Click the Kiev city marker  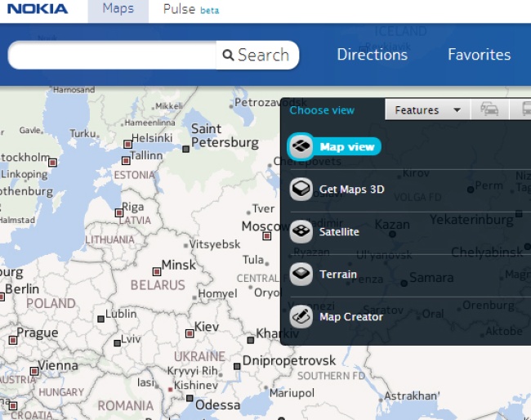pos(189,333)
